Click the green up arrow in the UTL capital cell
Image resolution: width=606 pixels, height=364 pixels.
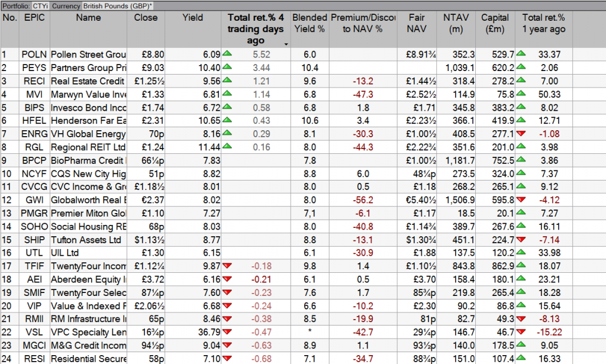pos(521,252)
